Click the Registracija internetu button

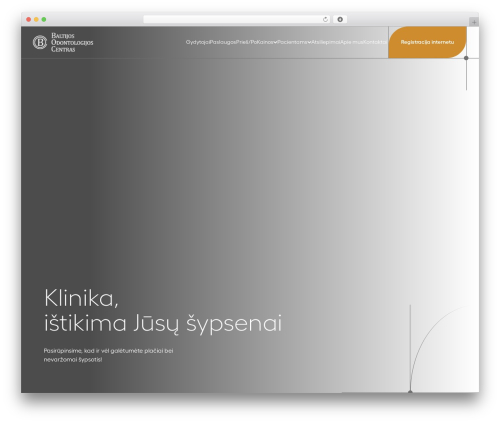coord(427,42)
